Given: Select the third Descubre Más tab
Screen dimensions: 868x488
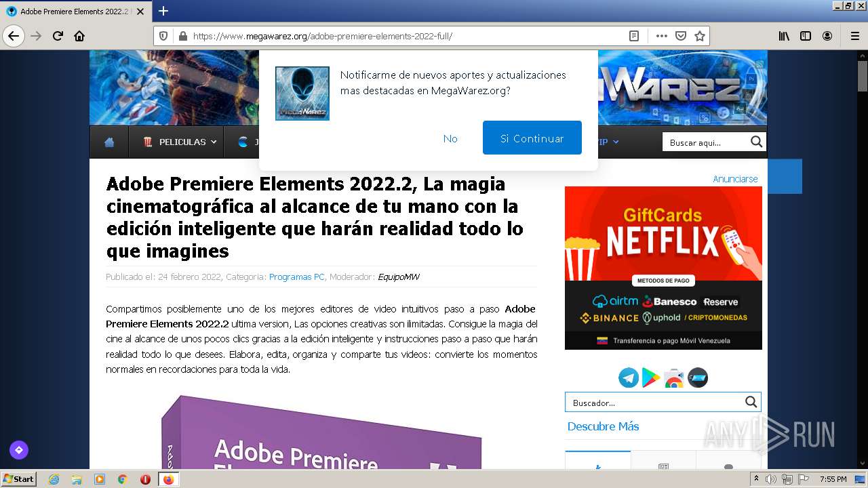Looking at the screenshot, I should 729,460.
